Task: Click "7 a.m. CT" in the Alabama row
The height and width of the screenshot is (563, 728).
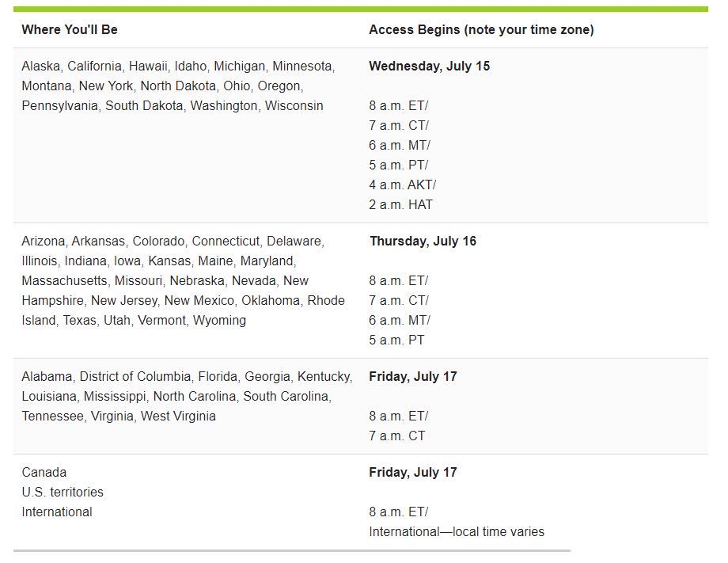Action: tap(396, 436)
